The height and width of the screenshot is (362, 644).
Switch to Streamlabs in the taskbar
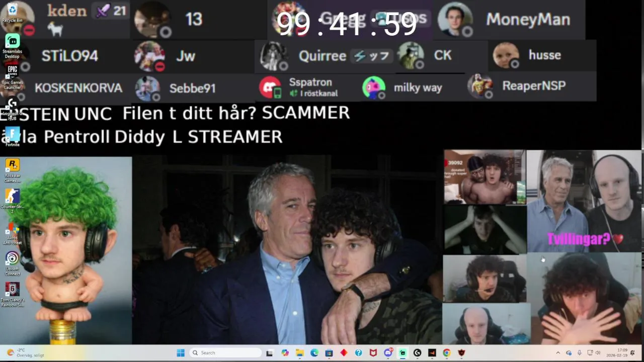[x=403, y=353]
